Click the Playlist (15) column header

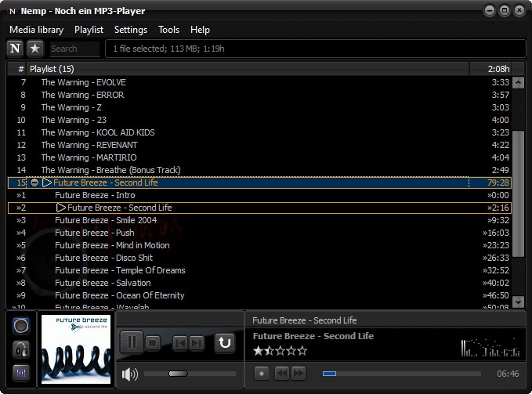pyautogui.click(x=235, y=69)
